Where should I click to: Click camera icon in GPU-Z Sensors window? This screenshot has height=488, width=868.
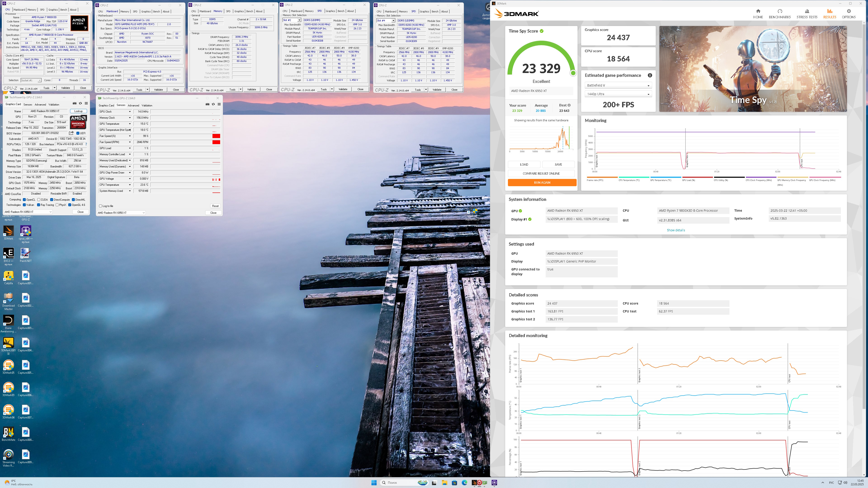click(x=207, y=104)
